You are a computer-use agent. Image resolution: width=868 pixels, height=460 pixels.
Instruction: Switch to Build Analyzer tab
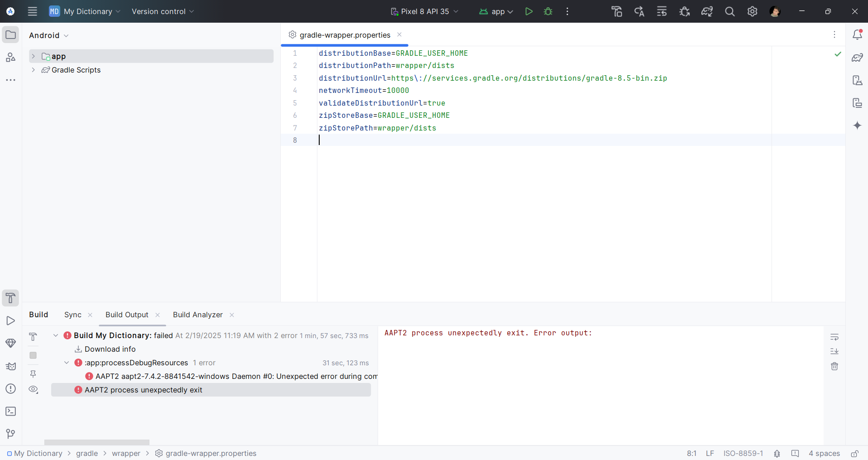pyautogui.click(x=198, y=315)
